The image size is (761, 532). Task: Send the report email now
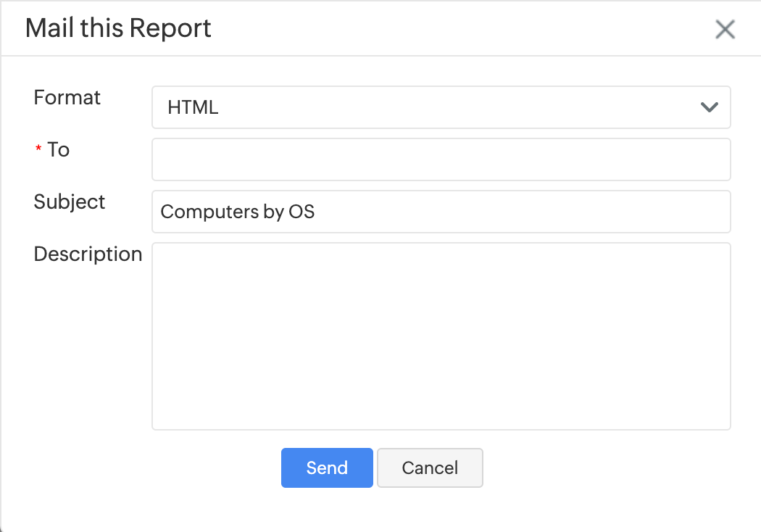327,468
